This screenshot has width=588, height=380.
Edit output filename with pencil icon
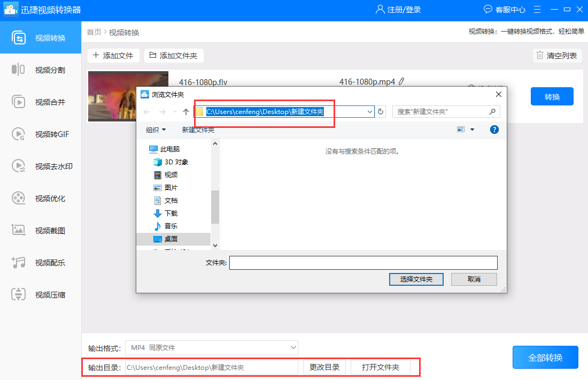(x=401, y=81)
